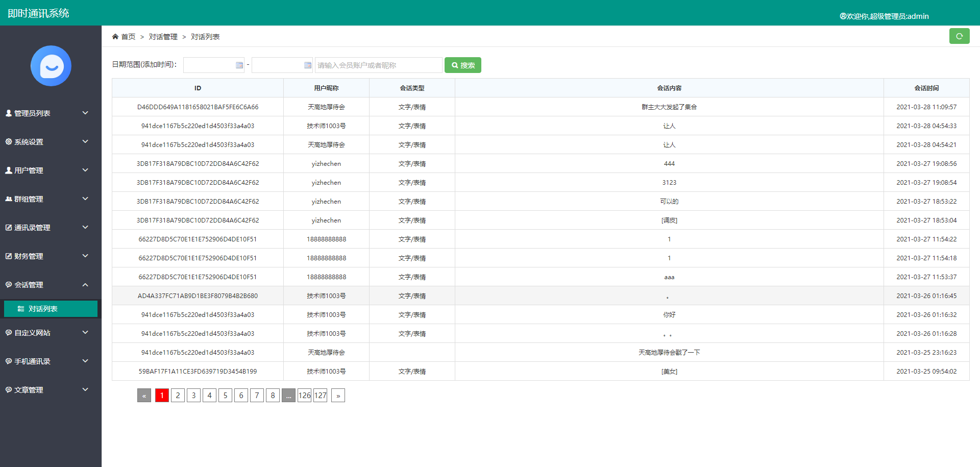Open the start date calendar picker icon

click(x=239, y=65)
